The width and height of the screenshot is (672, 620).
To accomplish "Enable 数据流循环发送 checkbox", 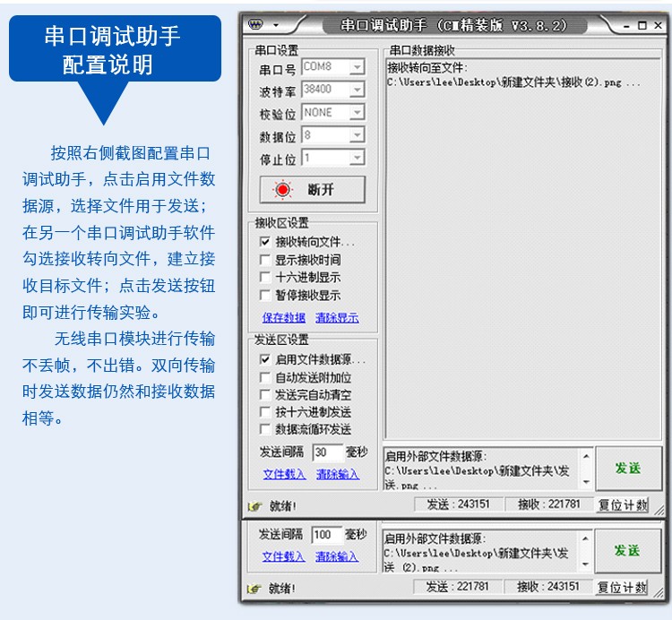I will point(265,429).
